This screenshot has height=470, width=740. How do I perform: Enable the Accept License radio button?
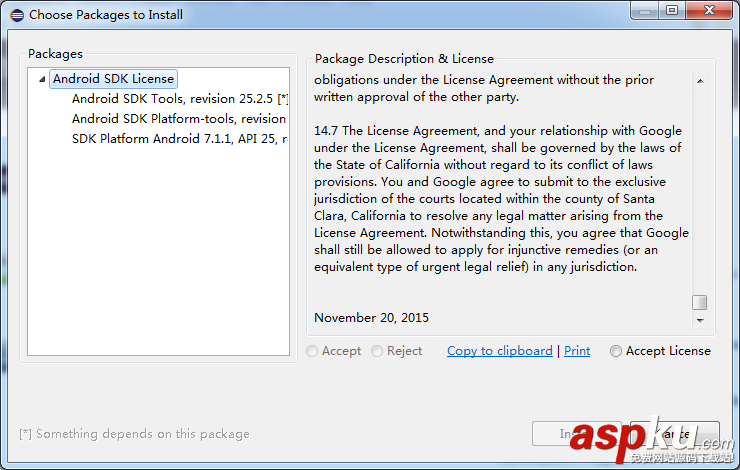coord(616,351)
